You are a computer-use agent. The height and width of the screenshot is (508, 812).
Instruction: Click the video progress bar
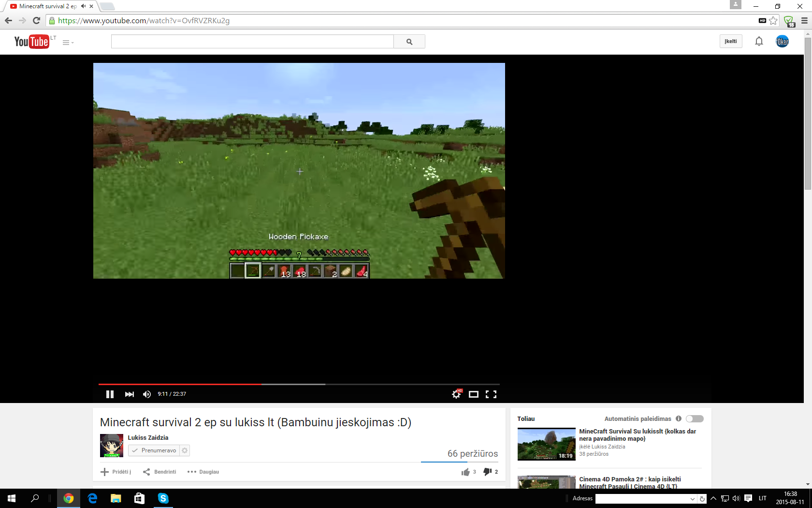(x=299, y=384)
